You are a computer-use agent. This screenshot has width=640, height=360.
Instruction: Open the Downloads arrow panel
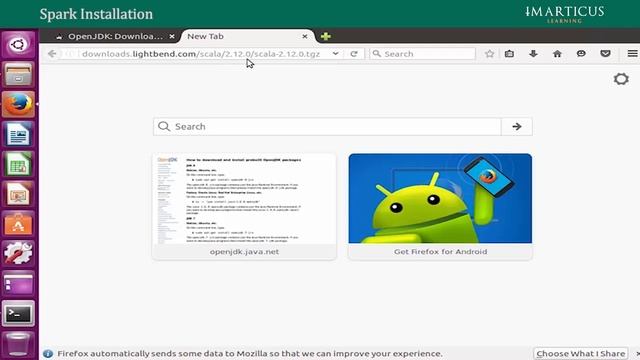pyautogui.click(x=533, y=54)
